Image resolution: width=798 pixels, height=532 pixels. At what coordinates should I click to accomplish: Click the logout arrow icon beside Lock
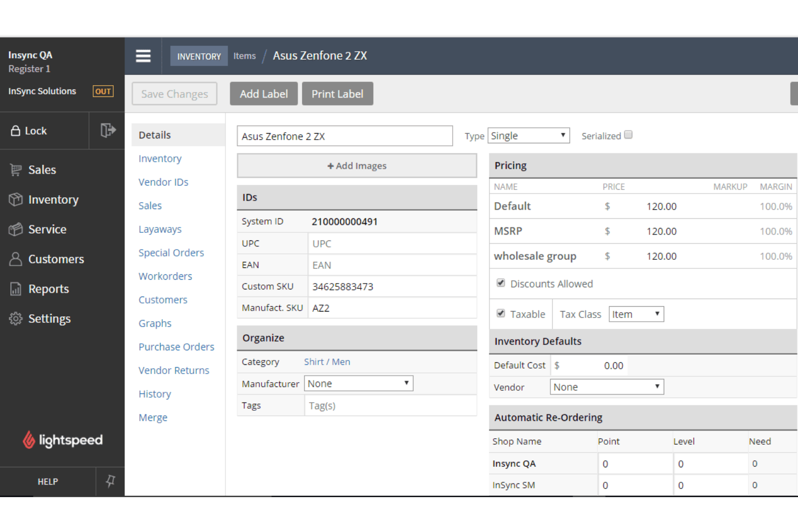[x=108, y=130]
